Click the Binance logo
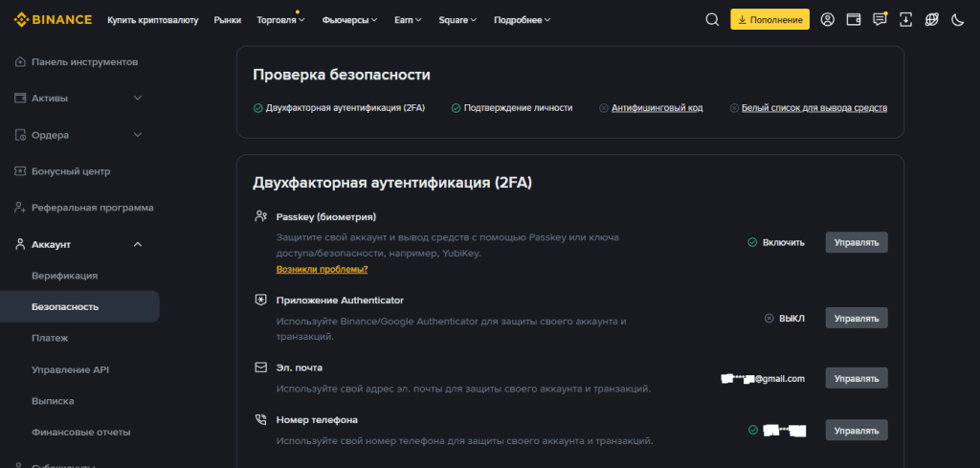The height and width of the screenshot is (468, 980). (x=54, y=19)
